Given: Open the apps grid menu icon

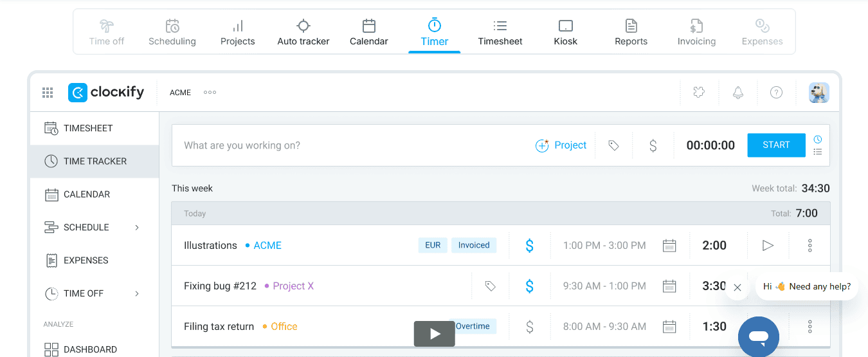Looking at the screenshot, I should tap(48, 93).
